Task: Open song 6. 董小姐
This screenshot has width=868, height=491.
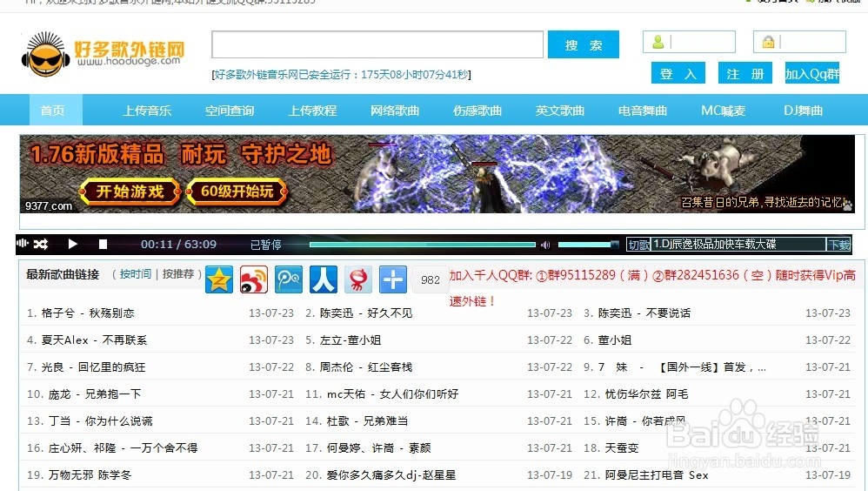Action: (x=614, y=340)
